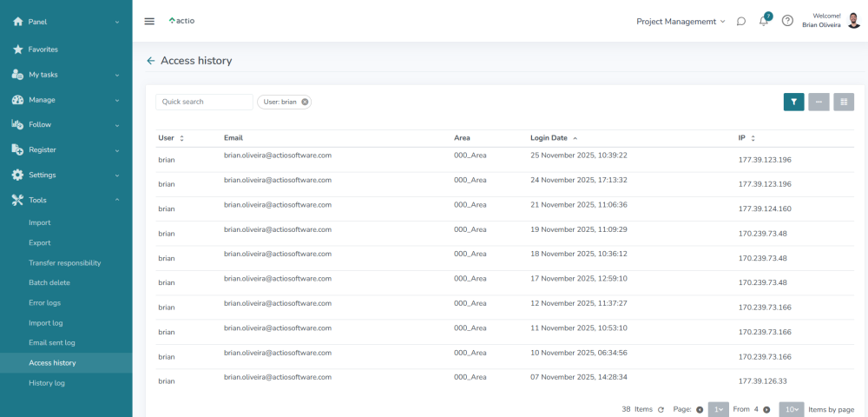Collapse the Tools chevron
868x417 pixels.
coord(117,200)
